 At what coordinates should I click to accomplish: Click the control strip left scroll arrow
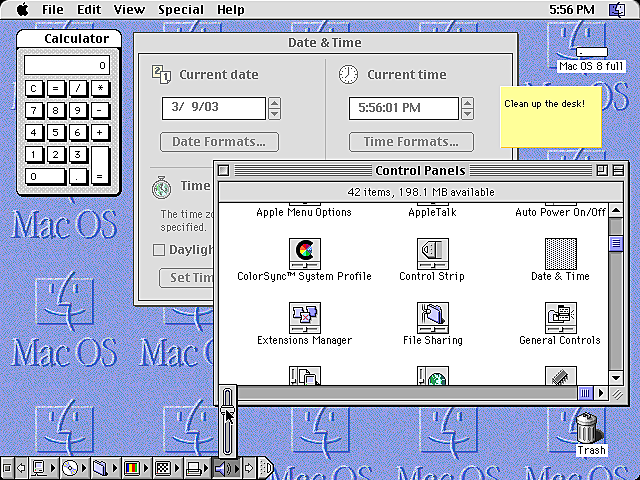[22, 467]
